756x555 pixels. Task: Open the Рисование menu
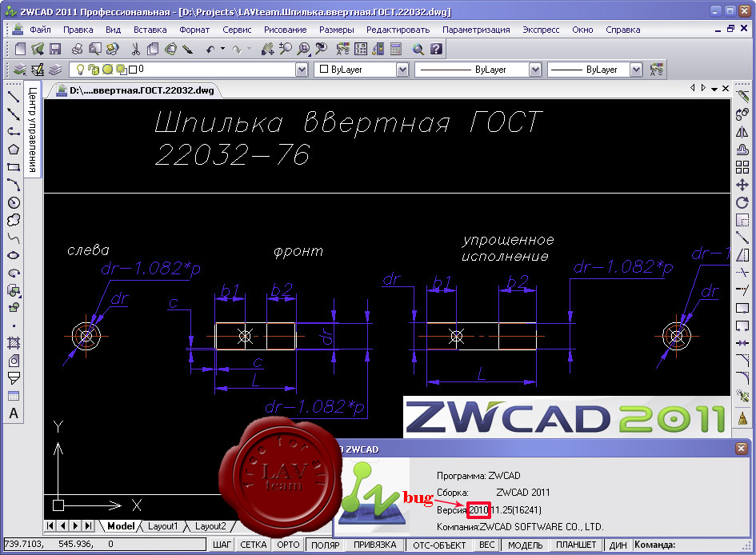coord(285,30)
